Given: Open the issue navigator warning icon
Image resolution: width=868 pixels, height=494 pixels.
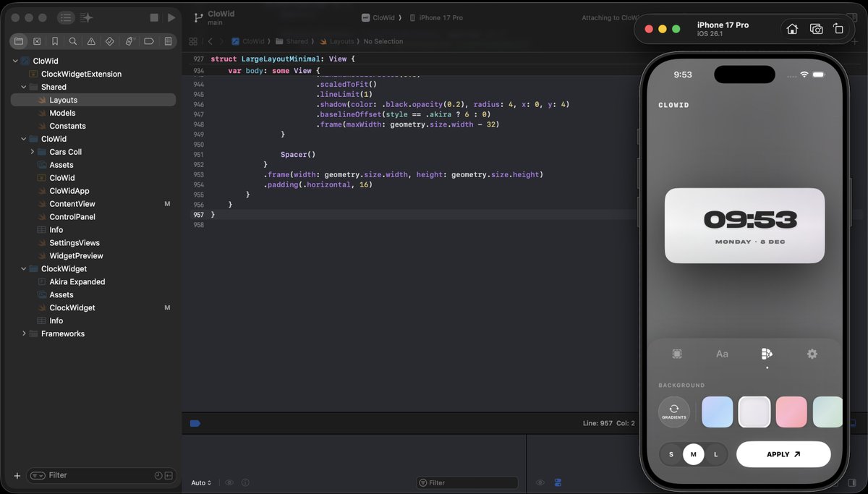Looking at the screenshot, I should point(91,41).
